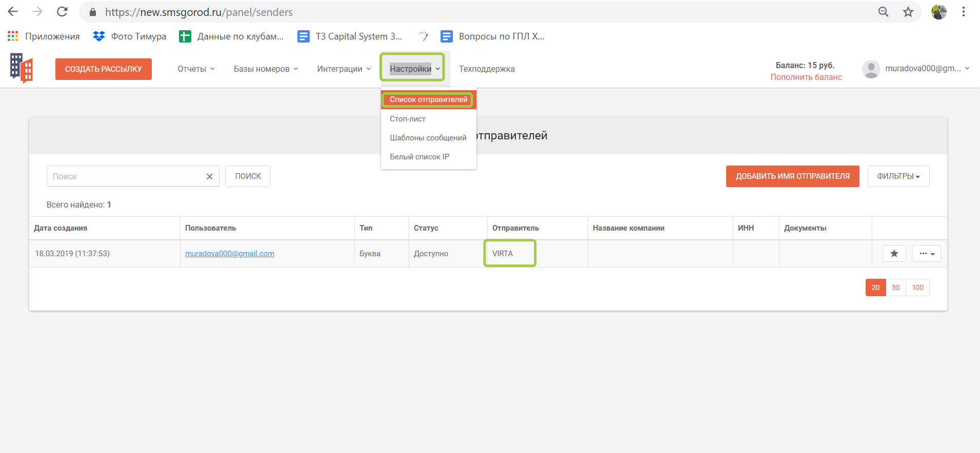Image resolution: width=980 pixels, height=453 pixels.
Task: Click the user avatar icon
Action: (x=871, y=69)
